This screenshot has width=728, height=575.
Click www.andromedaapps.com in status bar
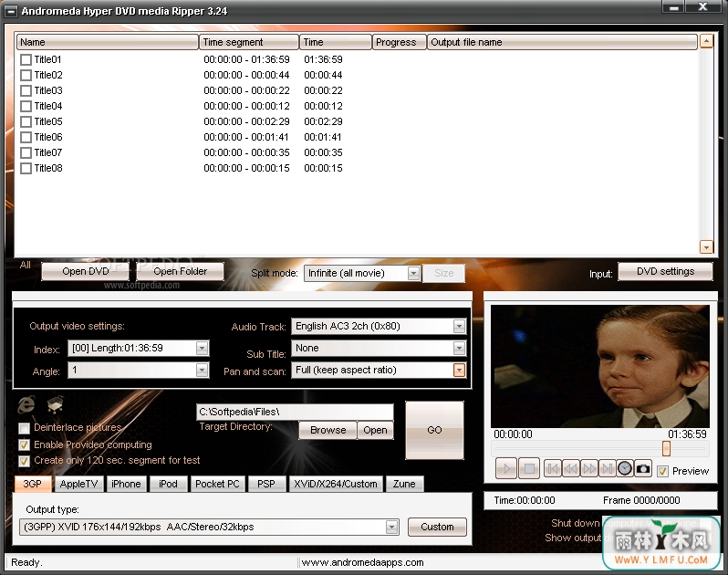click(362, 563)
